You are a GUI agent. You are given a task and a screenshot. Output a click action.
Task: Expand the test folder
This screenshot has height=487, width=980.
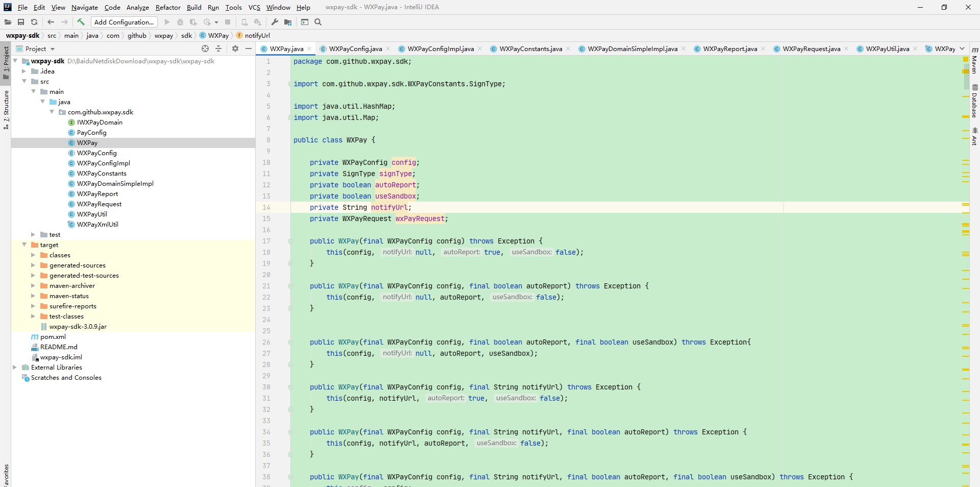[x=33, y=234]
